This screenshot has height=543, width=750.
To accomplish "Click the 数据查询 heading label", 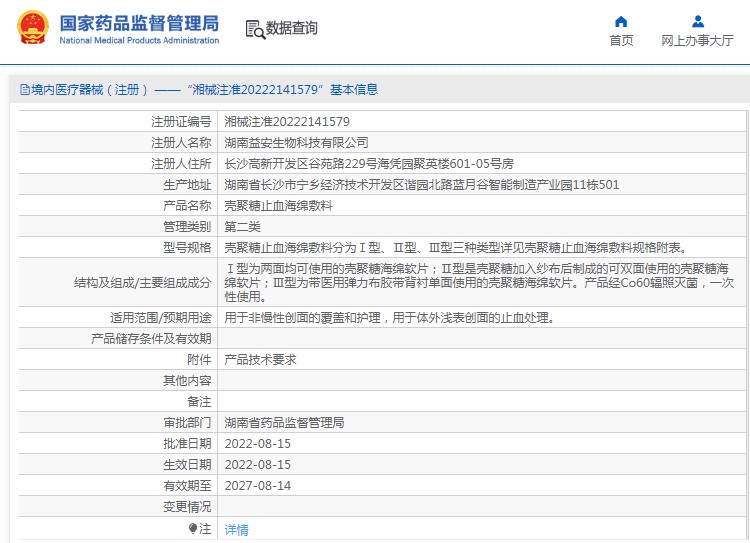I will (x=291, y=29).
